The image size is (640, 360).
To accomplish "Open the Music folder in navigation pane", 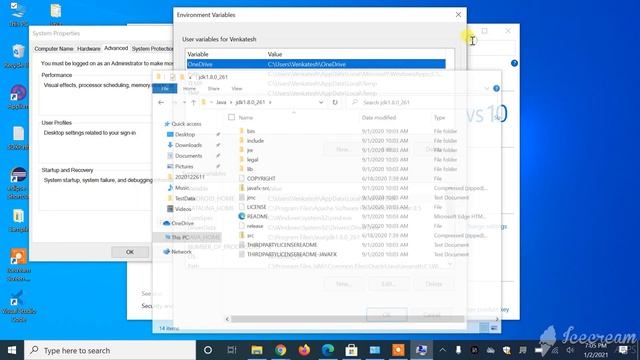I will (182, 188).
